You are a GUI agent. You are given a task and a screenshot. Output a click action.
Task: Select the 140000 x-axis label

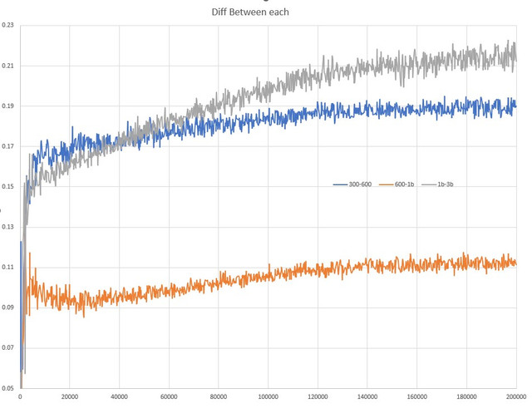367,396
